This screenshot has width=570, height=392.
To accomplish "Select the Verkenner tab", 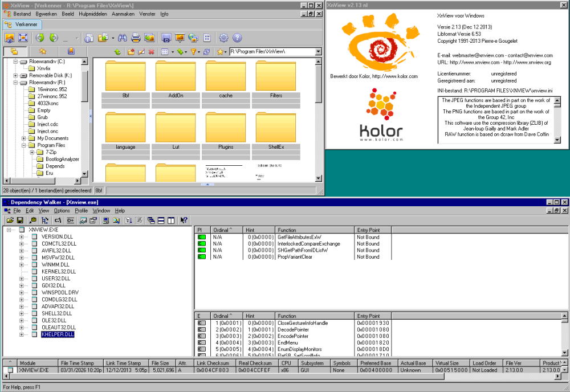I will pyautogui.click(x=22, y=24).
